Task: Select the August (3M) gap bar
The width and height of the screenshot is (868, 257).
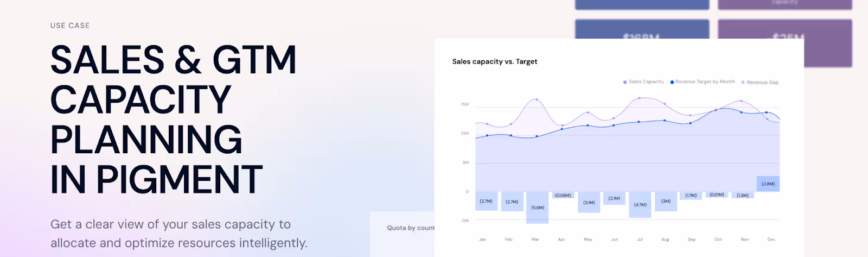Action: tap(666, 202)
